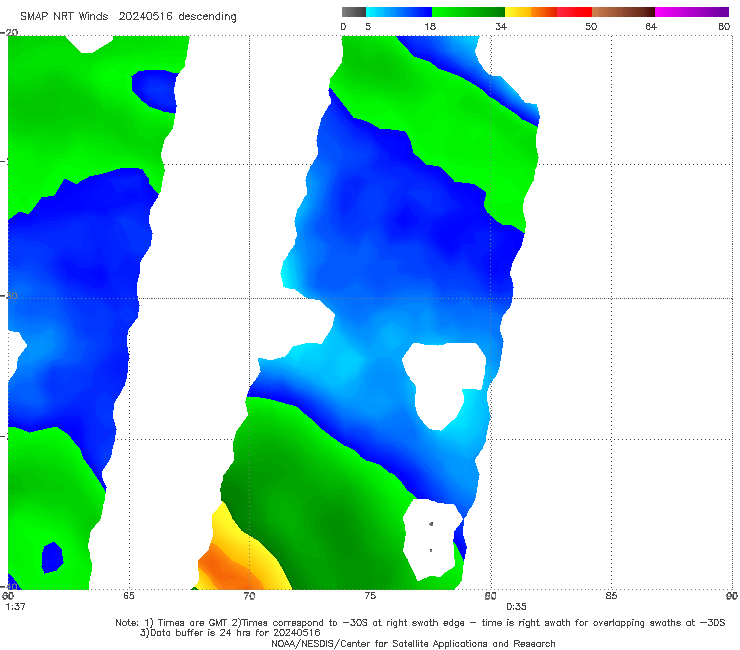740x650 pixels.
Task: Click the gray segment of the wind colorbar
Action: point(354,12)
